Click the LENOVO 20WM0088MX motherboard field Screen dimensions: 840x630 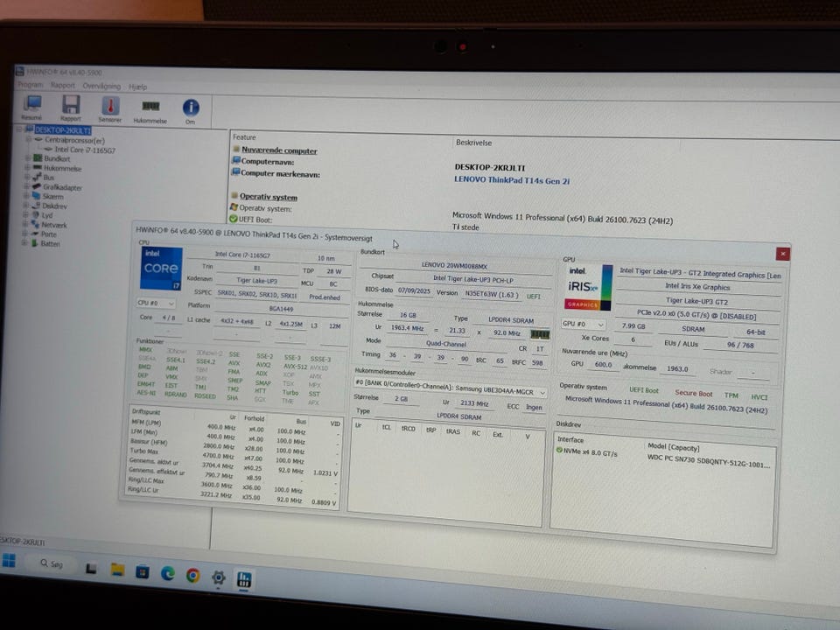[x=454, y=265]
